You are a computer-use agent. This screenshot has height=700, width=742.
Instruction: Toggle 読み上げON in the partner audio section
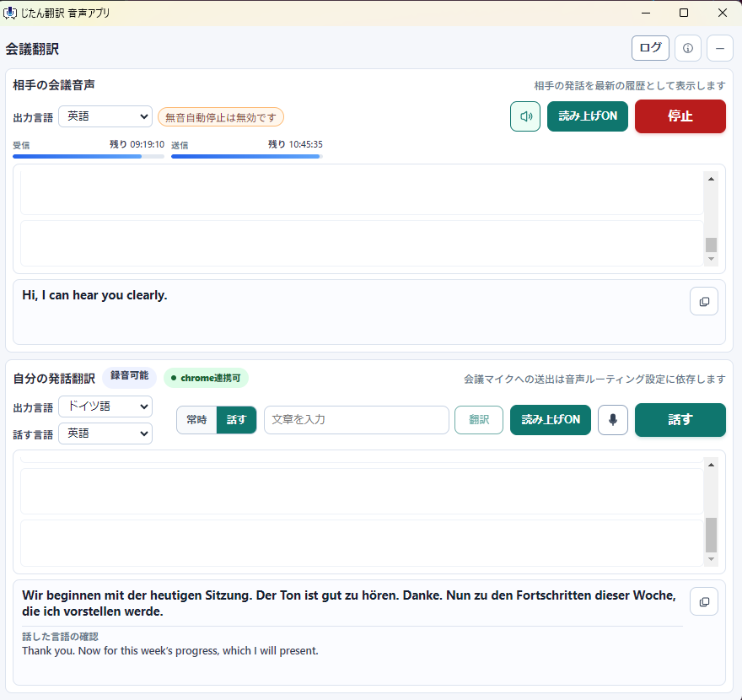click(x=587, y=116)
